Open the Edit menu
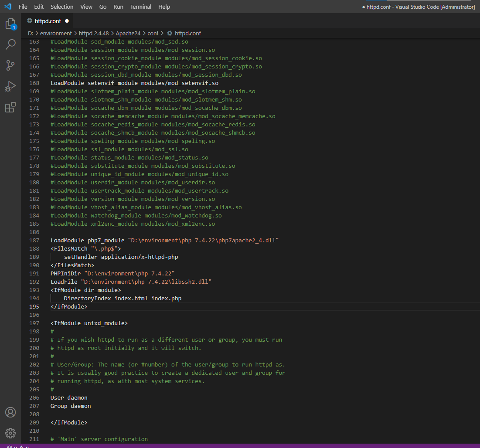The width and height of the screenshot is (480, 448). click(x=39, y=7)
